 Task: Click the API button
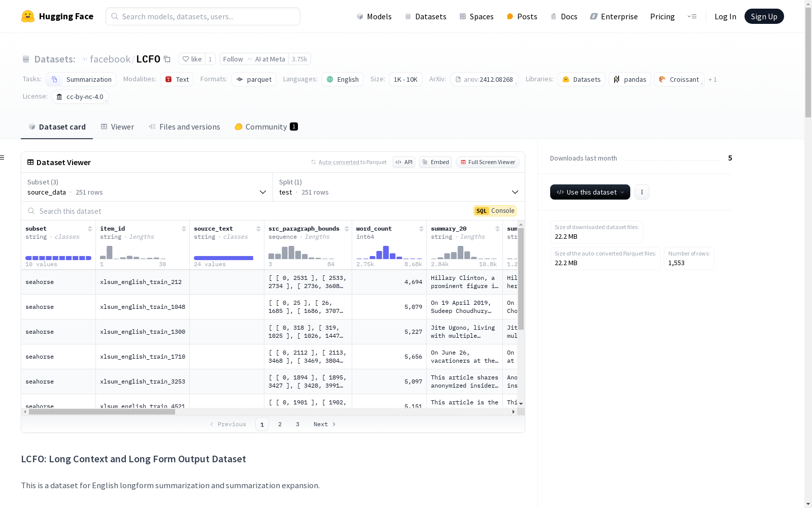point(404,162)
